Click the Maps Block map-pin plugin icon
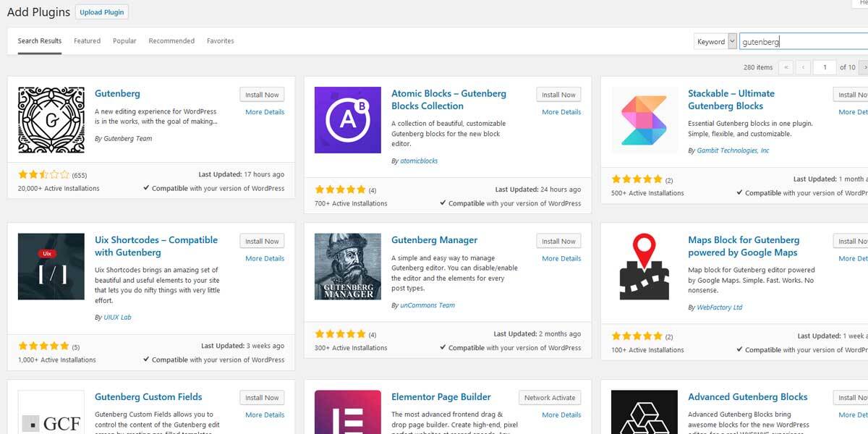 point(644,267)
